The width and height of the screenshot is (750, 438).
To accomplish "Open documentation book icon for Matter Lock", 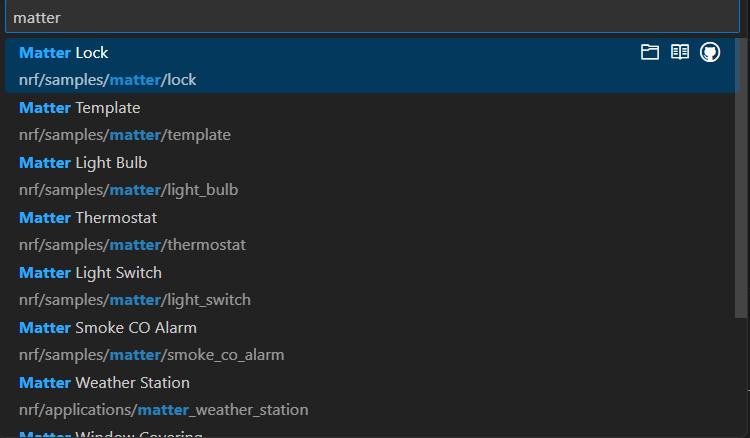I will (x=680, y=53).
